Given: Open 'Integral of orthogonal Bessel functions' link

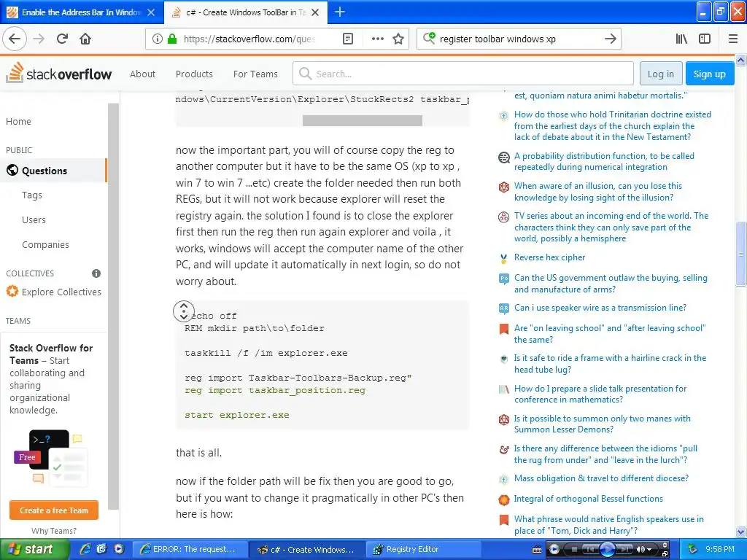Looking at the screenshot, I should pyautogui.click(x=589, y=499).
